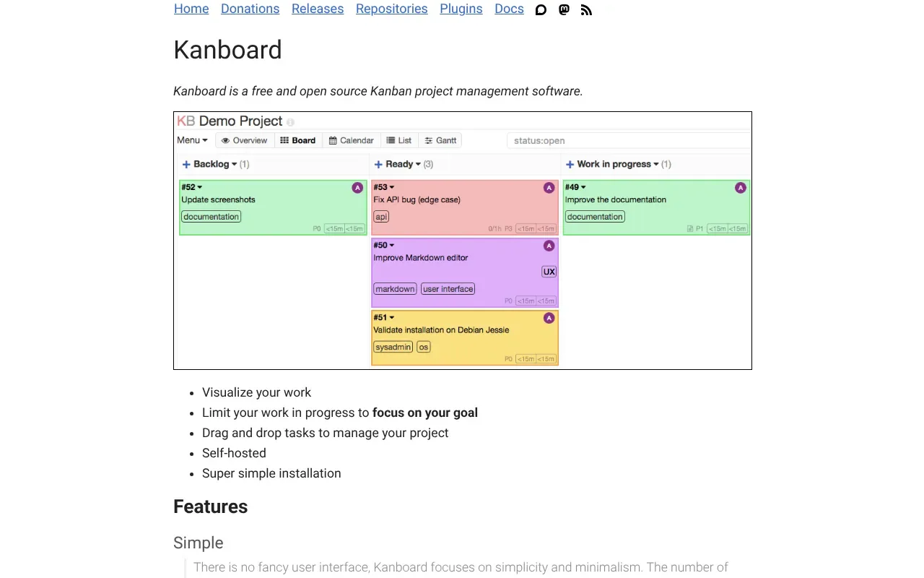
Task: Visit the Donations page
Action: [x=250, y=9]
